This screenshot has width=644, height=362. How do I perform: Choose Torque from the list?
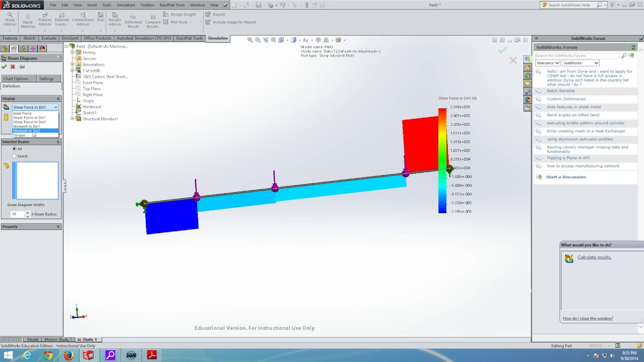[35, 135]
